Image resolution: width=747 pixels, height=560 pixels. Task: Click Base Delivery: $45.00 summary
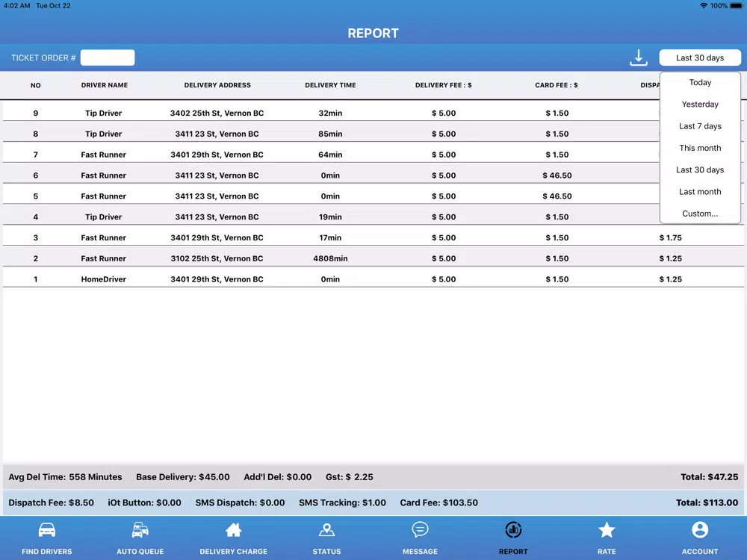pos(183,476)
